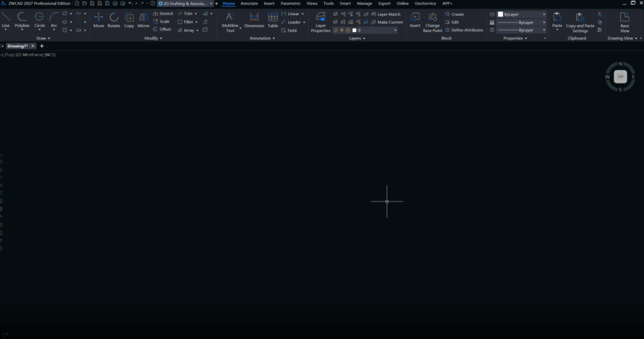The image size is (644, 339).
Task: Select the Line drawing tool
Action: pyautogui.click(x=6, y=20)
